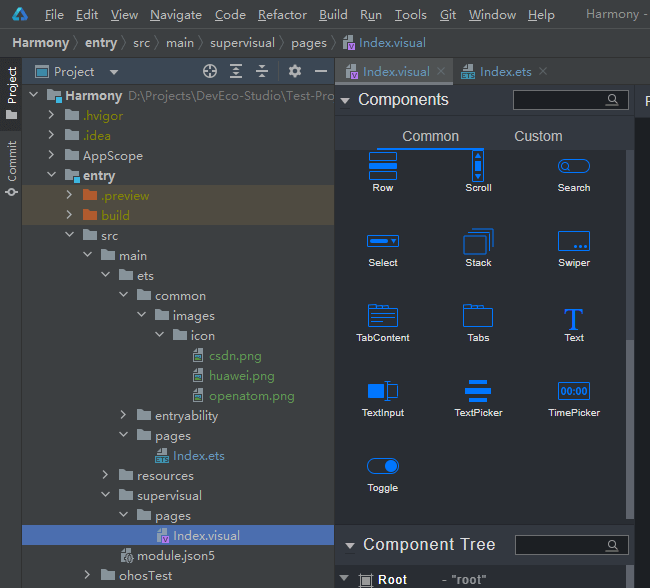Screen dimensions: 650x588
Task: Pick the Select component icon
Action: [383, 241]
